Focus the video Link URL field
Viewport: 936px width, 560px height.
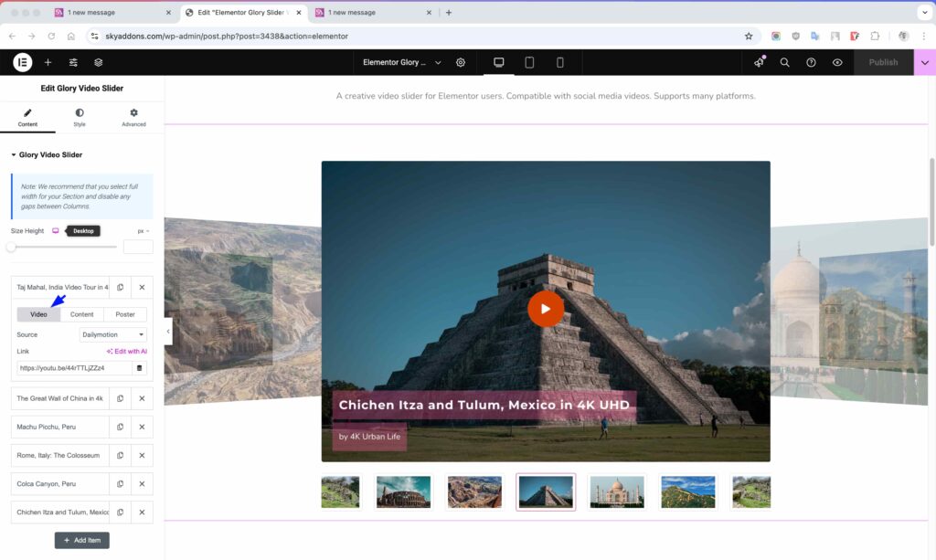coord(75,368)
